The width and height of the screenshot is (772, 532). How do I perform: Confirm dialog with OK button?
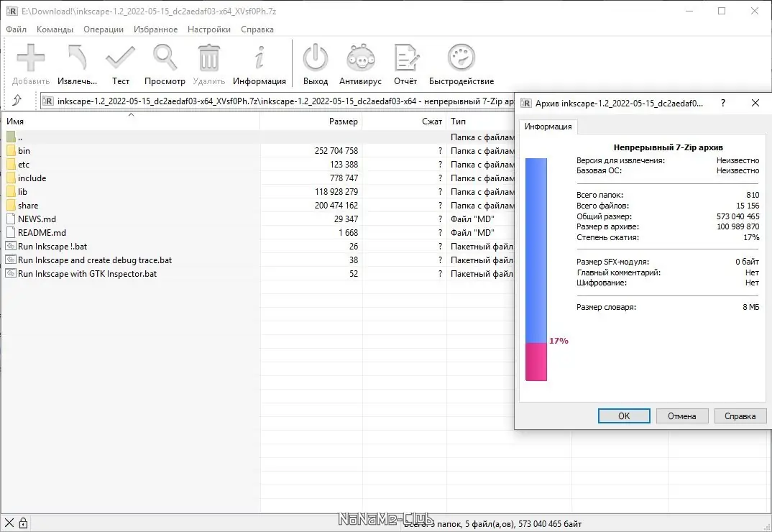tap(624, 416)
